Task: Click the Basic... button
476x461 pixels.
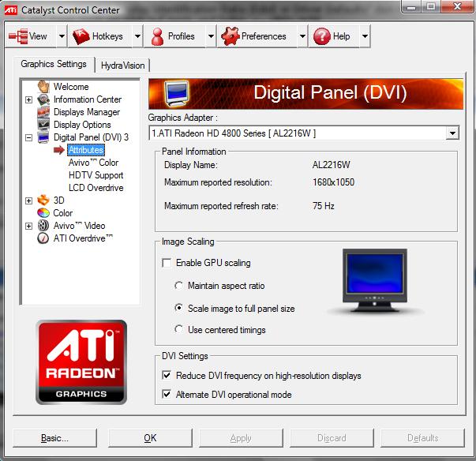Action: [x=55, y=437]
